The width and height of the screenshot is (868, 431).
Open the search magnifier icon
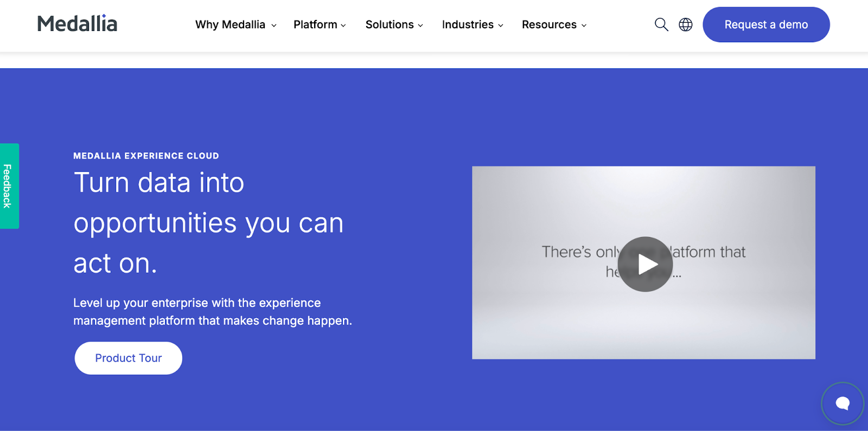tap(661, 24)
